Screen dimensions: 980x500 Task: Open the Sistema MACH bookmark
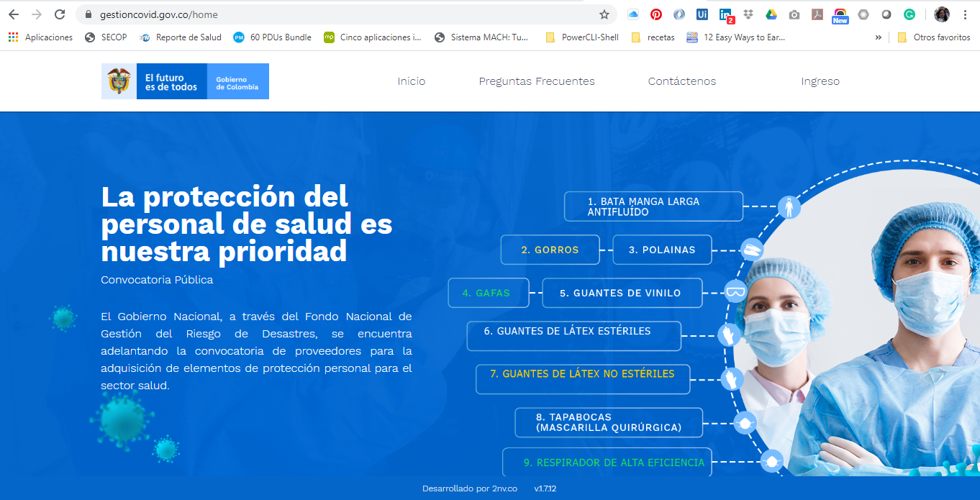(481, 37)
